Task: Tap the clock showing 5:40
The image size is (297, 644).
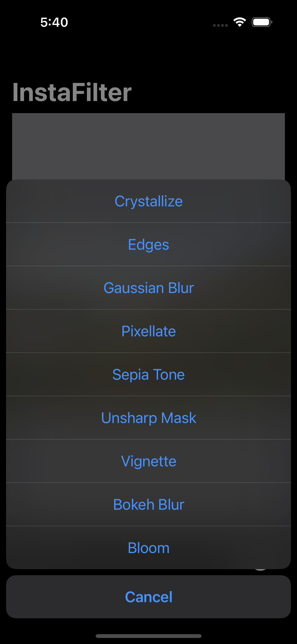Action: pos(53,22)
